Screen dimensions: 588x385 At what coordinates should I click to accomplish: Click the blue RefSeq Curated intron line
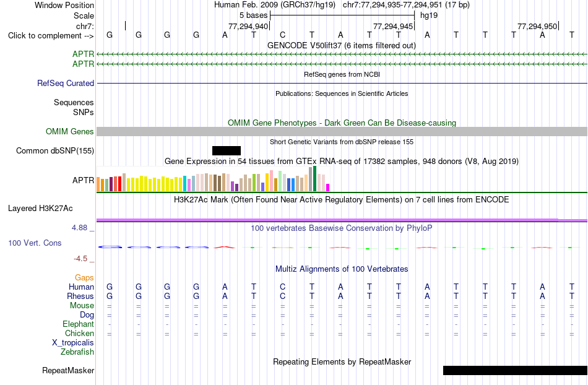click(x=342, y=83)
